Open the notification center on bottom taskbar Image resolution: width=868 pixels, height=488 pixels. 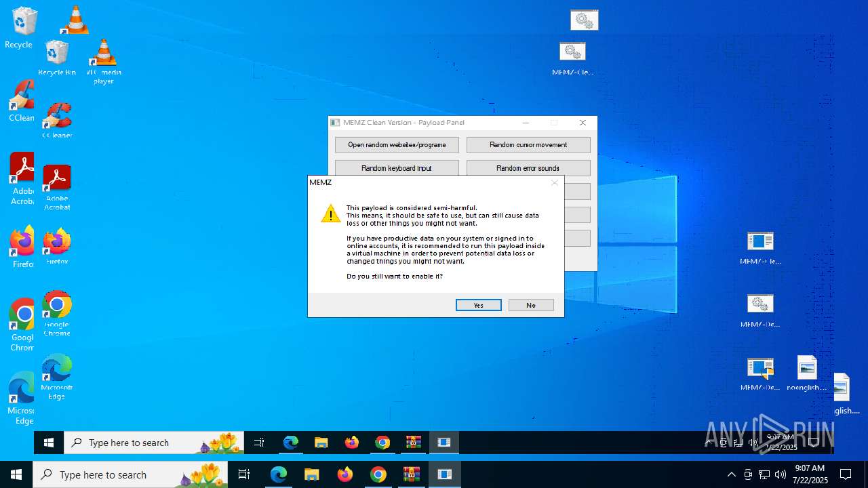click(x=846, y=474)
